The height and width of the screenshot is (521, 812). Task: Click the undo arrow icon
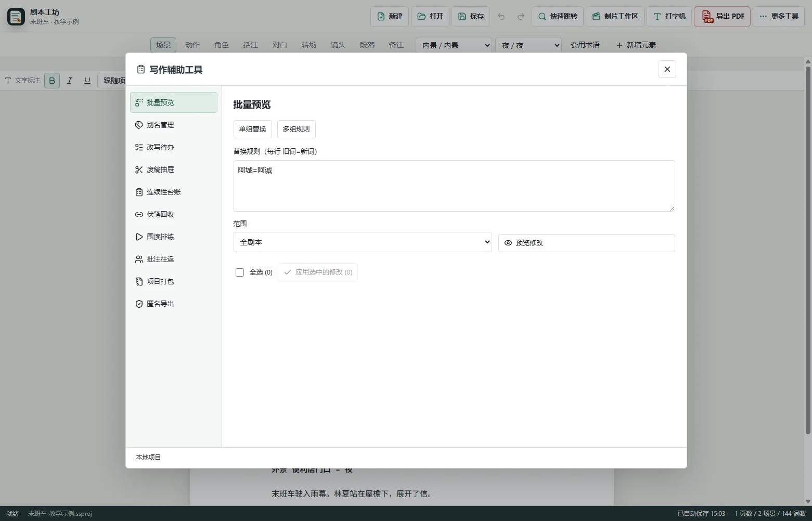501,16
